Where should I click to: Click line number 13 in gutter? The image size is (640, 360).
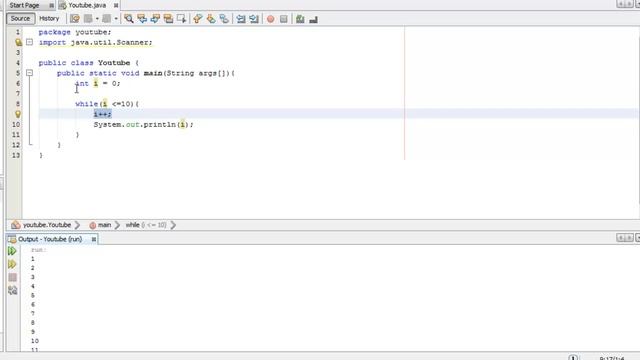click(16, 155)
